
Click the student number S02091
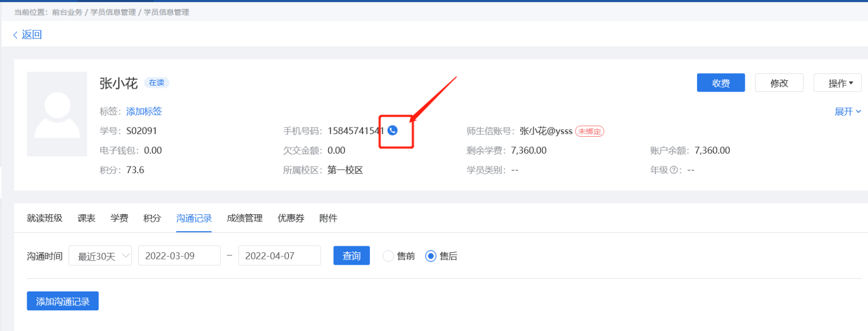point(142,131)
